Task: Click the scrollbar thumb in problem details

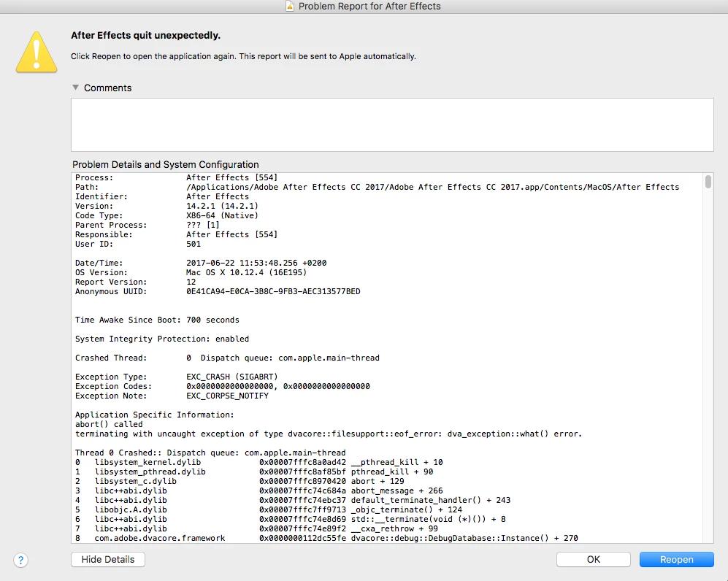Action: pos(708,182)
